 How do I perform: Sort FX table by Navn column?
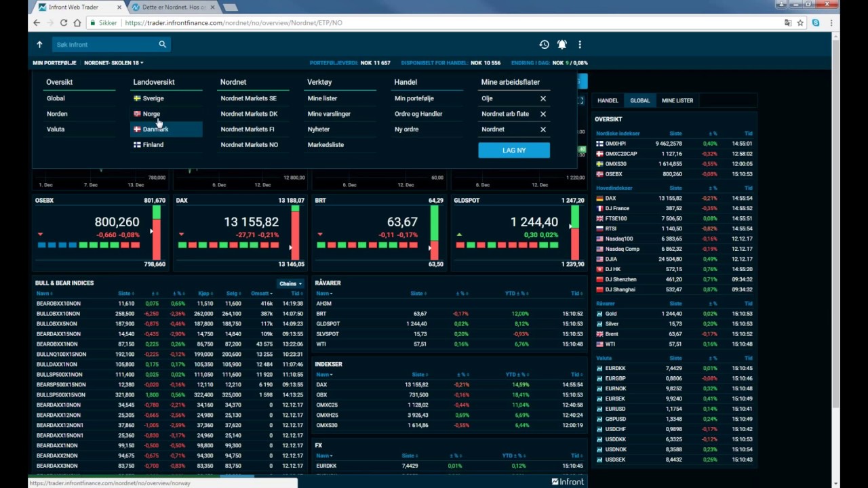(x=324, y=456)
